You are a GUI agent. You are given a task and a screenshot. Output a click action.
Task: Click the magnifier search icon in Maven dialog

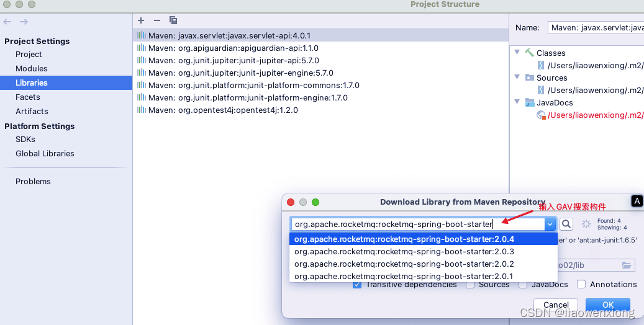point(566,224)
